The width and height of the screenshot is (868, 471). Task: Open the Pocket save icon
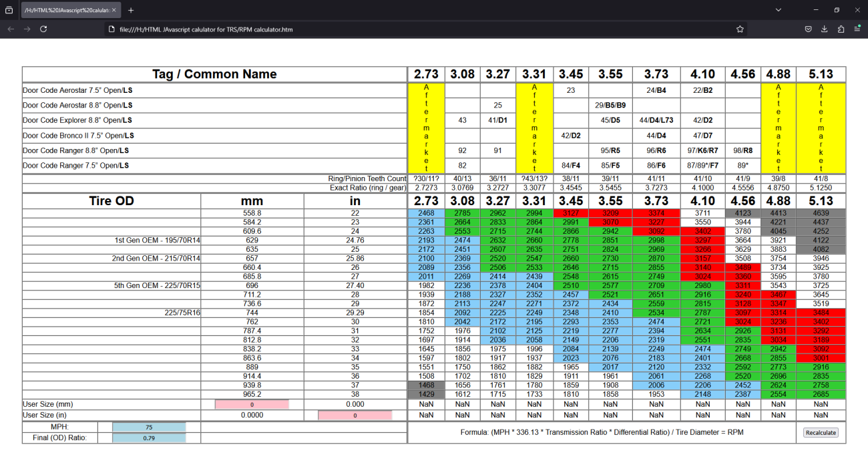point(808,29)
